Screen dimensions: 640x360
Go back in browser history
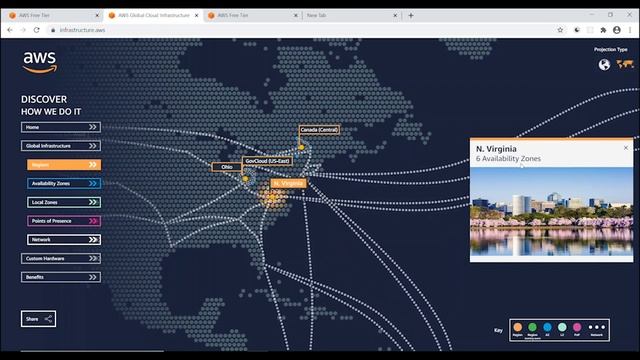[10, 30]
